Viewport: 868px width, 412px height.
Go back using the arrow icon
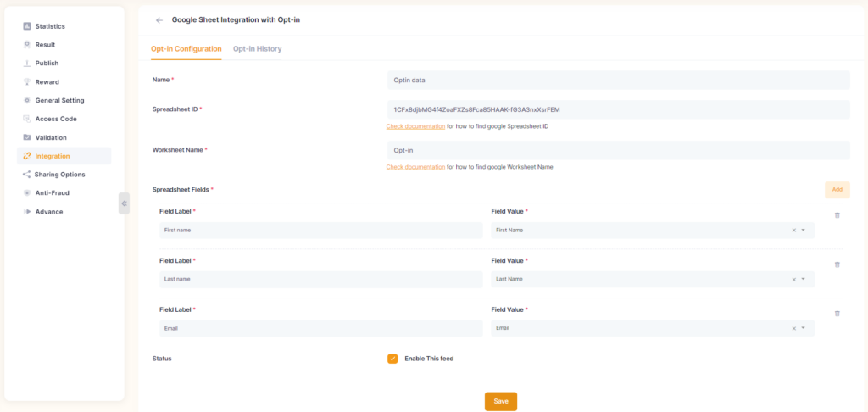click(159, 20)
